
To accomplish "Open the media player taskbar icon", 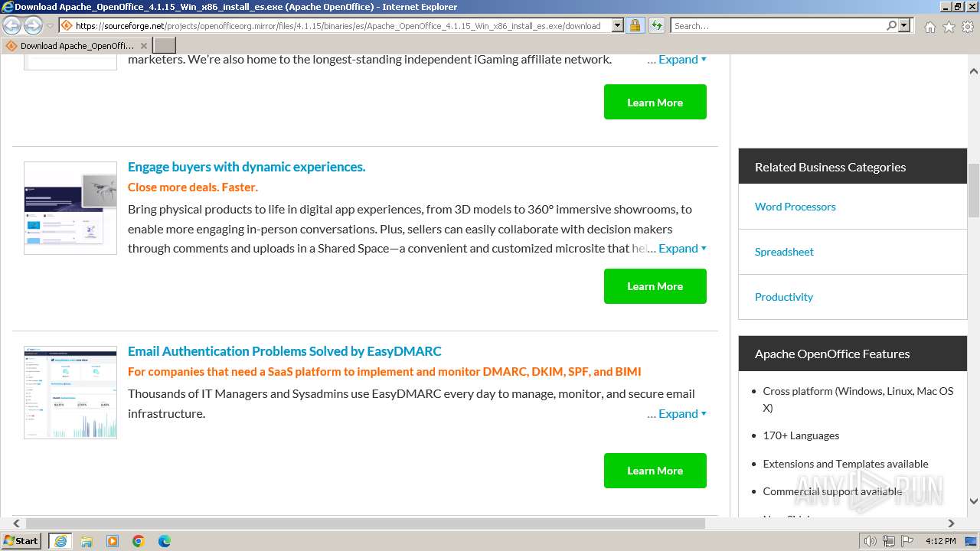I will coord(113,541).
